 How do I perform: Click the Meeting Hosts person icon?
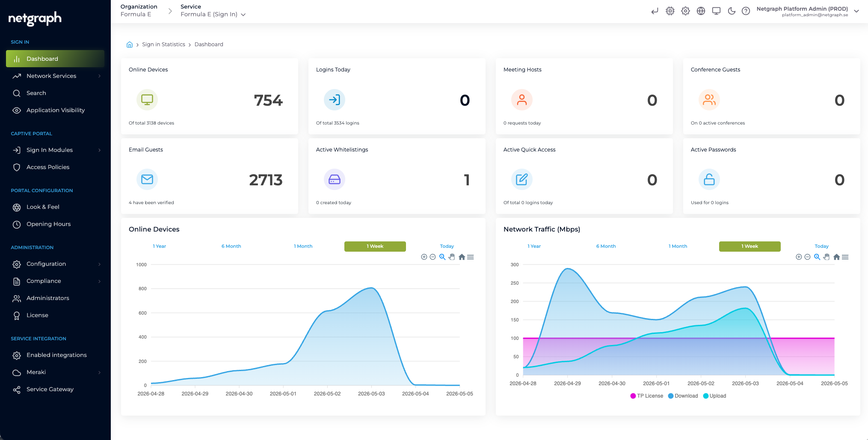[522, 100]
